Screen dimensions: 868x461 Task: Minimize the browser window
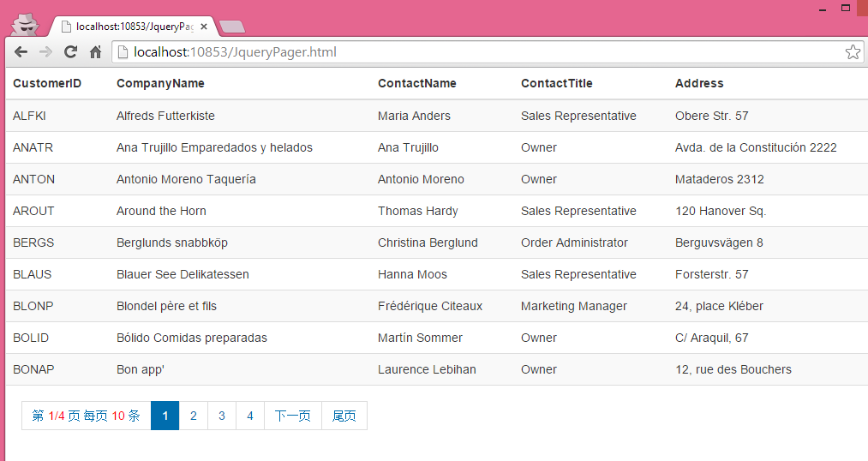[x=823, y=9]
